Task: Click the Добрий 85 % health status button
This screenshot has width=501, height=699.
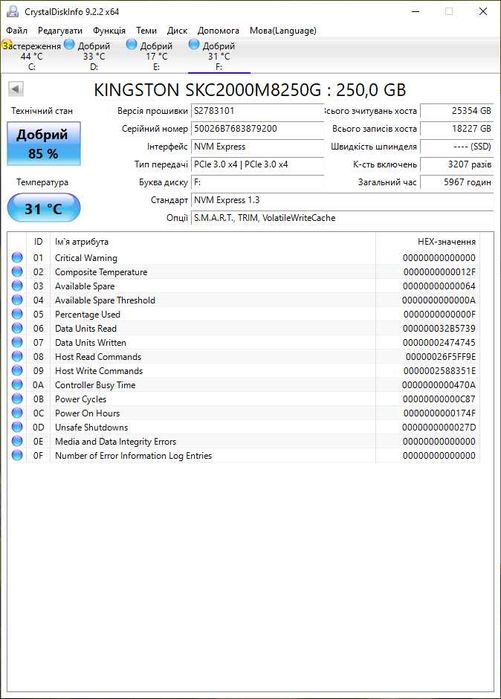Action: 44,144
